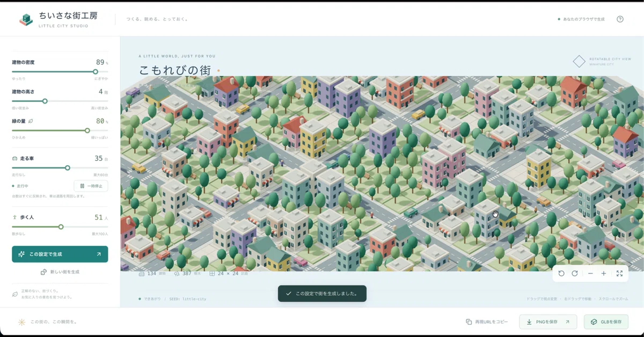Click the isometric city map canvas
Image resolution: width=644 pixels, height=337 pixels.
click(x=382, y=173)
